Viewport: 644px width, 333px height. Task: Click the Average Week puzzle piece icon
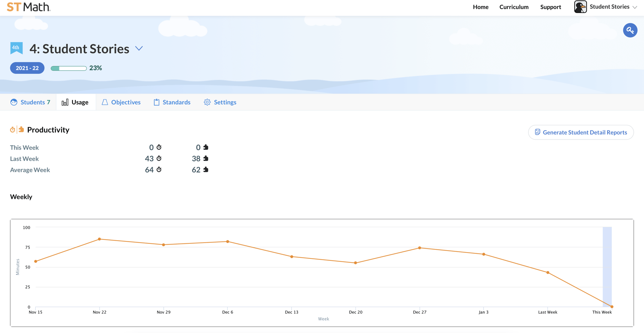(206, 169)
